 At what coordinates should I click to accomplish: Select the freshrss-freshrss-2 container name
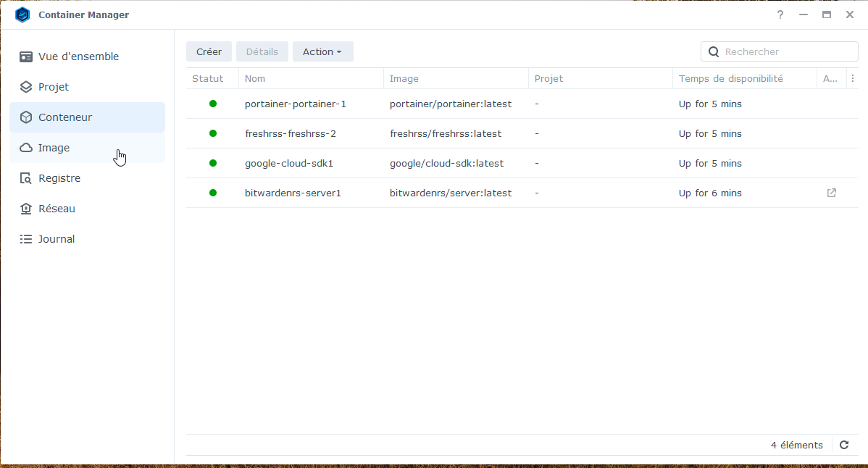pos(290,134)
